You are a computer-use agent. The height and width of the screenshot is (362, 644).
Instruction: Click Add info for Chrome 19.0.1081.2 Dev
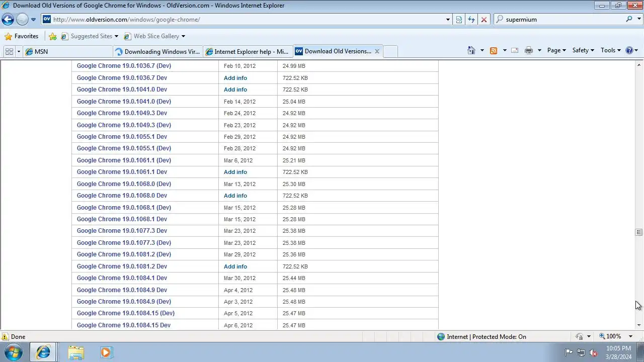pyautogui.click(x=235, y=266)
